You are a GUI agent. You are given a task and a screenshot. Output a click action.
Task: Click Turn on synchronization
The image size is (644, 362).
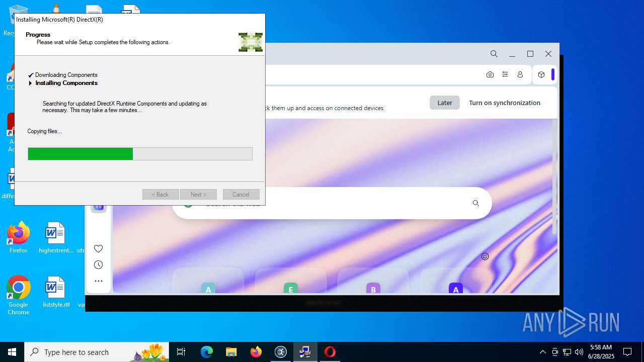pos(505,103)
